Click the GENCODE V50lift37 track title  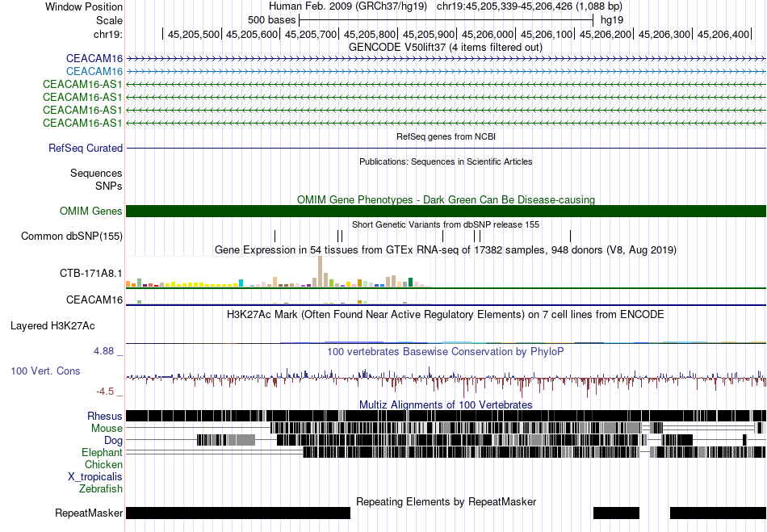pos(446,48)
